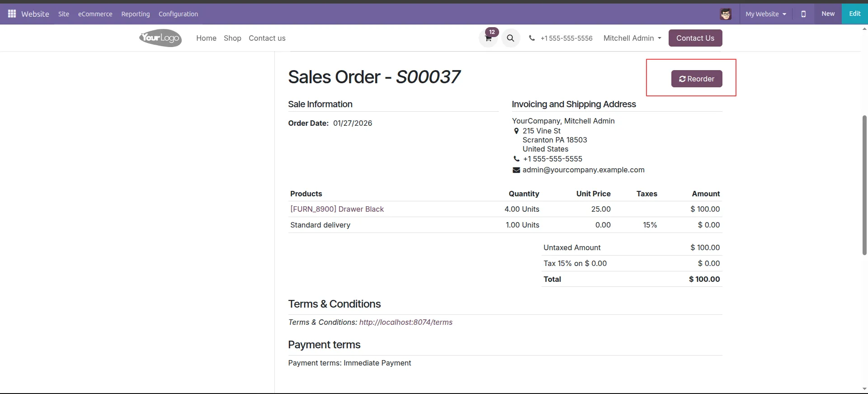868x394 pixels.
Task: Open the Terms & Conditions URL link
Action: (406, 322)
